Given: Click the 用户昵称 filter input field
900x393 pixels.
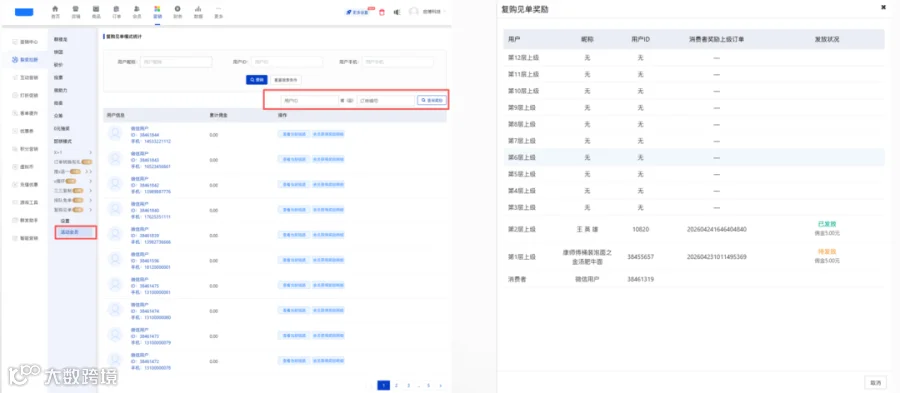Looking at the screenshot, I should click(176, 61).
